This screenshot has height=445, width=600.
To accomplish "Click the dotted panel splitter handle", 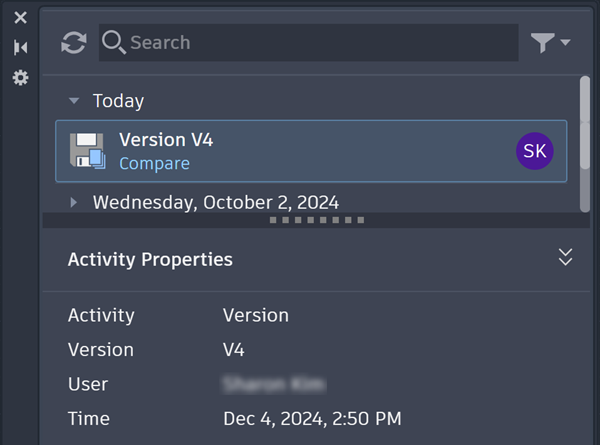I will point(317,219).
